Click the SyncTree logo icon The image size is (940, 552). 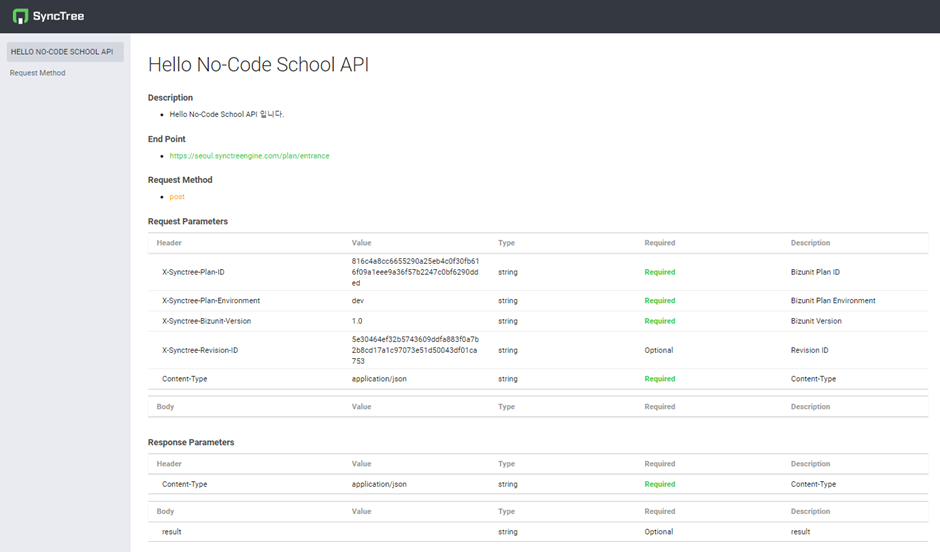[20, 16]
